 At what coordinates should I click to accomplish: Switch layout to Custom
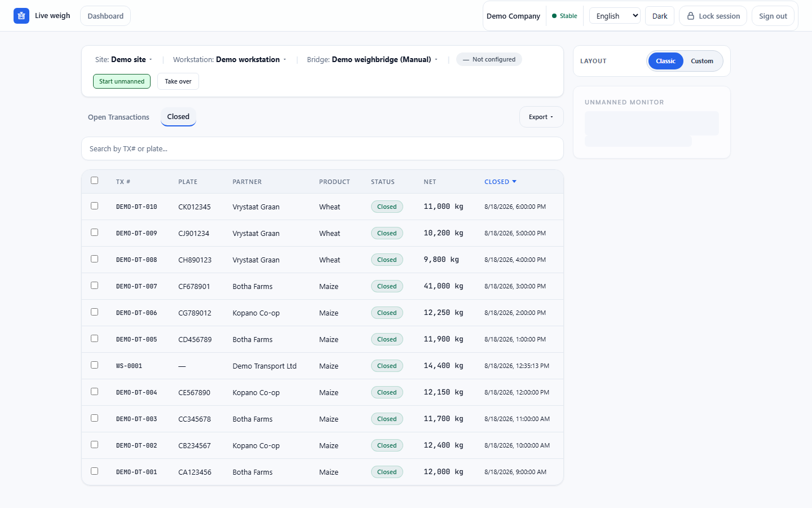coord(702,61)
